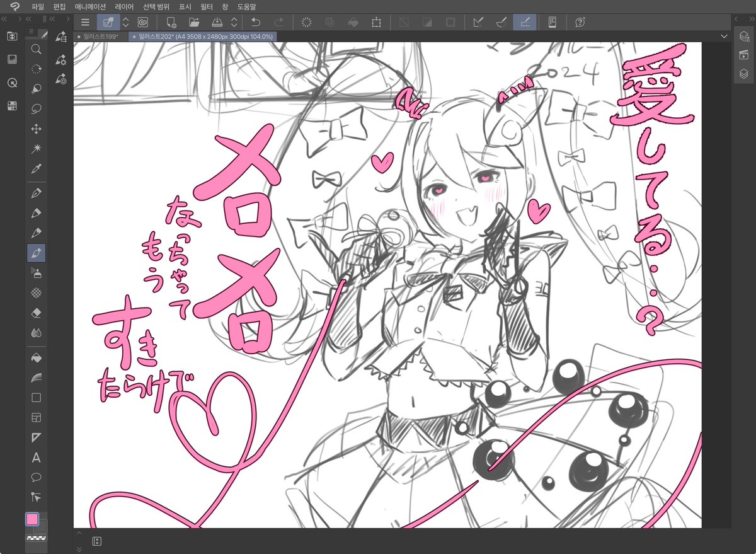756x554 pixels.
Task: Deselect using the command bar icon
Action: coord(404,22)
